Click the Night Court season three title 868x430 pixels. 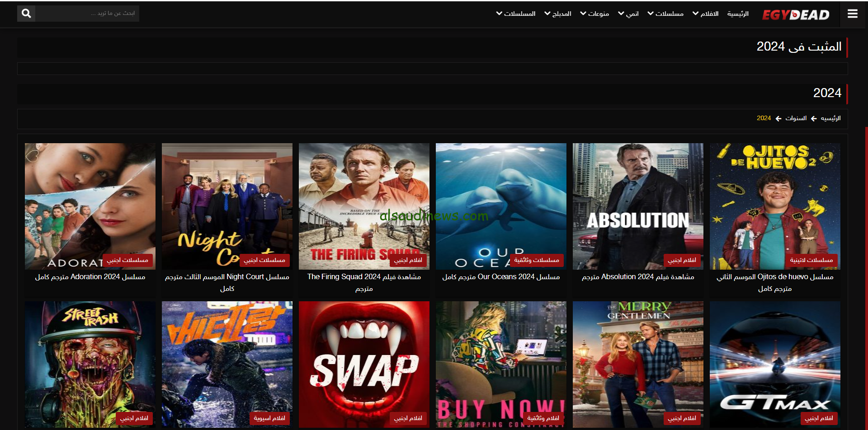tap(227, 282)
